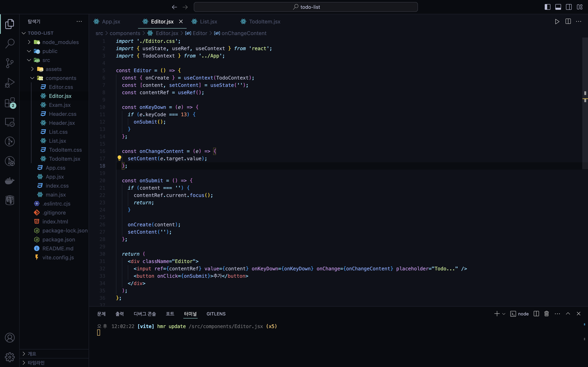Click the lightbulb code action icon

point(119,158)
